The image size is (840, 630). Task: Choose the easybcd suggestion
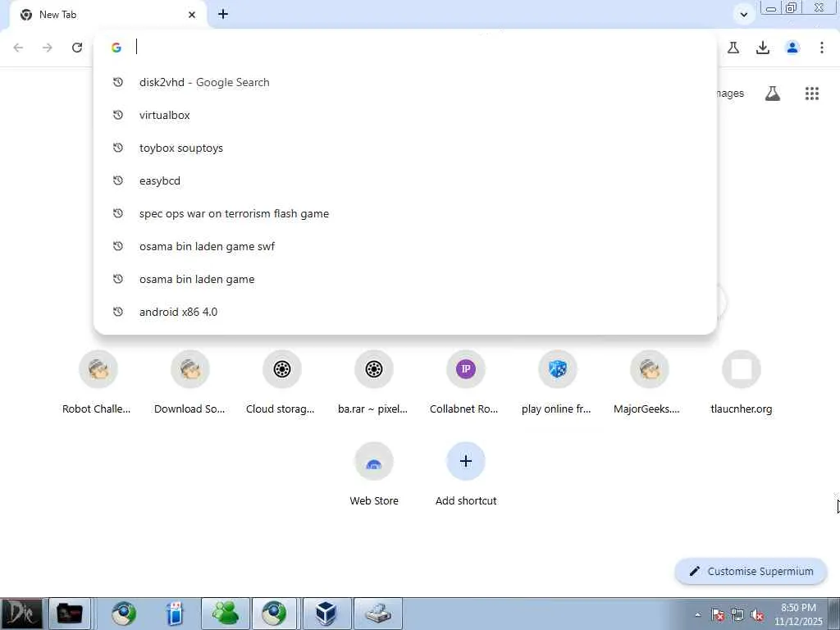[x=404, y=180]
